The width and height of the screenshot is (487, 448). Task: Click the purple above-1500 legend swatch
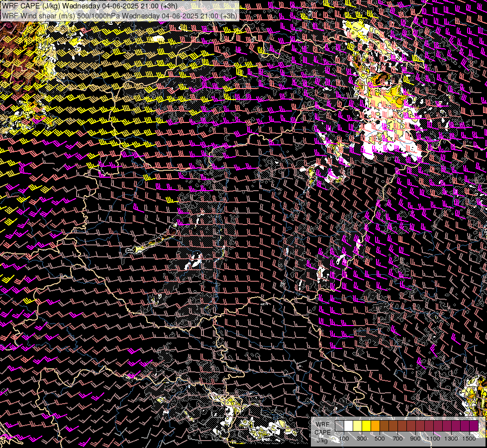click(474, 426)
